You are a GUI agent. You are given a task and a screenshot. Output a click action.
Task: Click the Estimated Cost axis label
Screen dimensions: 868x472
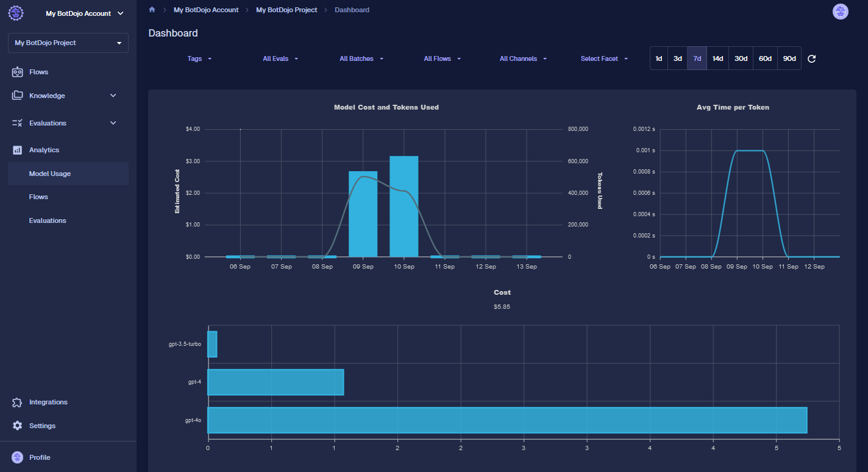tap(177, 191)
